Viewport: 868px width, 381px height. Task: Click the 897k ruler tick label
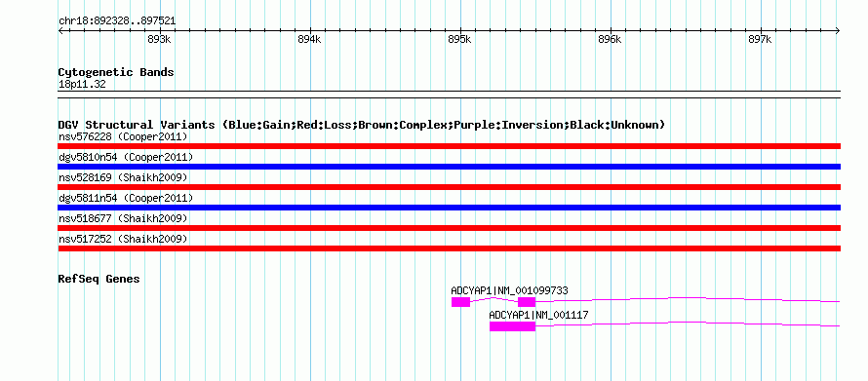[760, 39]
